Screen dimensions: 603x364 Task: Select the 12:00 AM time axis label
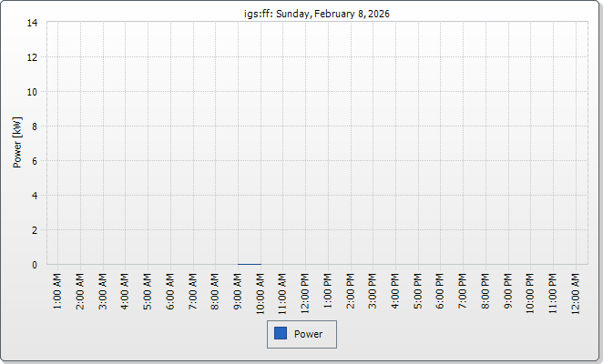click(575, 291)
